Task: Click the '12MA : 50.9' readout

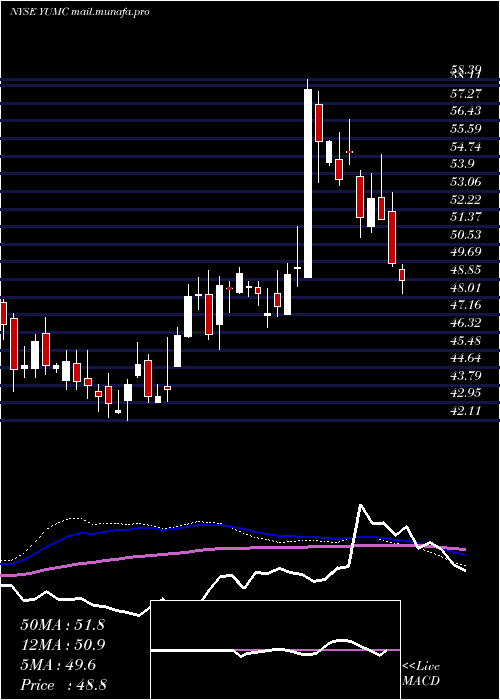Action: pyautogui.click(x=62, y=645)
